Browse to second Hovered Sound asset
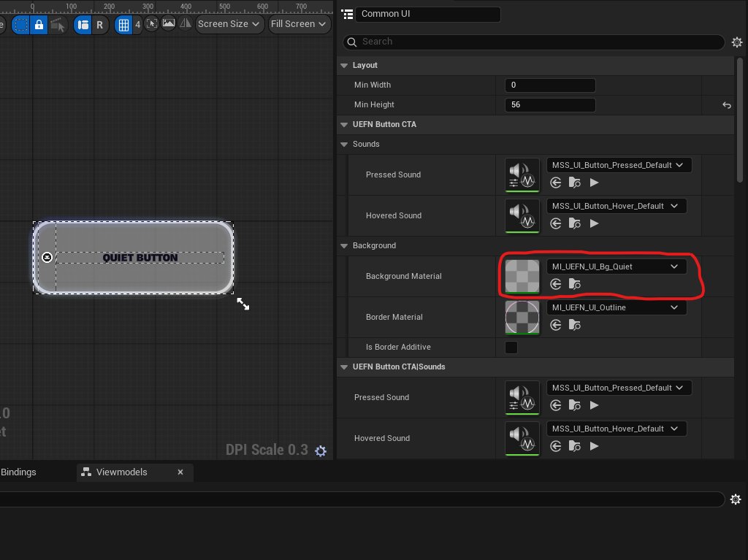 click(x=574, y=447)
